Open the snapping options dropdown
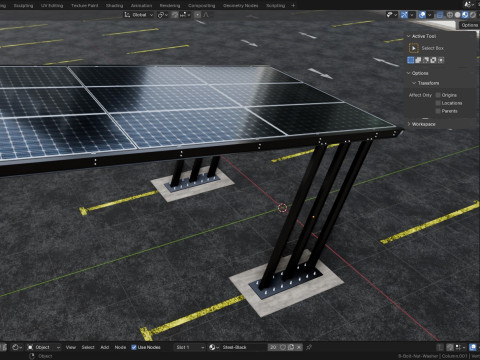Screen dimensions: 480x360 click(185, 15)
